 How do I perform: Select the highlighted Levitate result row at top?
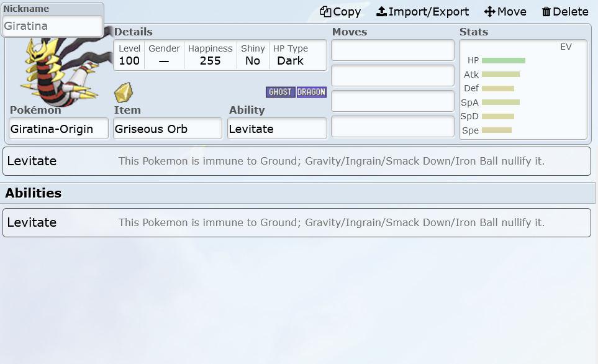297,161
